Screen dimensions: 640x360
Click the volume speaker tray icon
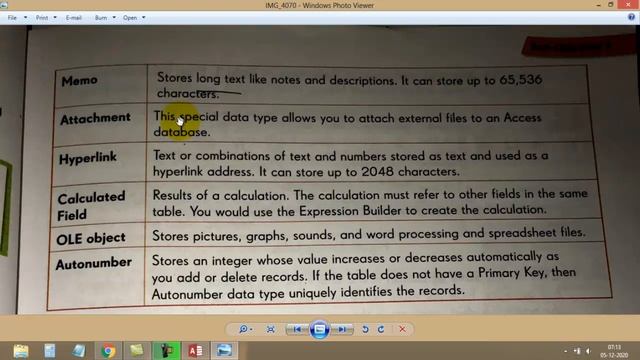[x=589, y=351]
